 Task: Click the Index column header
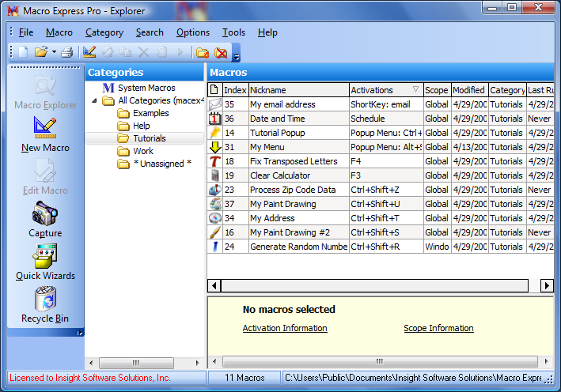pyautogui.click(x=236, y=90)
